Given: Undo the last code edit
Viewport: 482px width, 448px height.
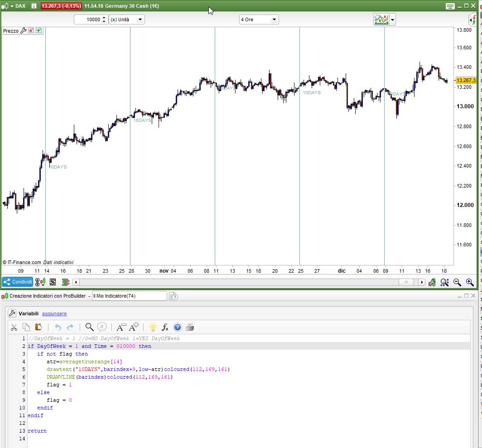Looking at the screenshot, I should (x=58, y=327).
